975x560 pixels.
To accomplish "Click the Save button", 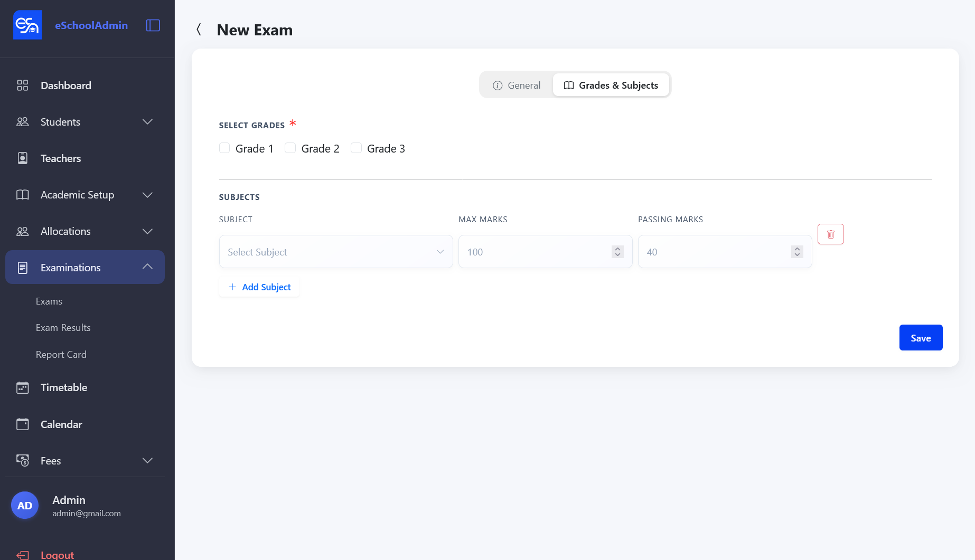I will [x=921, y=338].
